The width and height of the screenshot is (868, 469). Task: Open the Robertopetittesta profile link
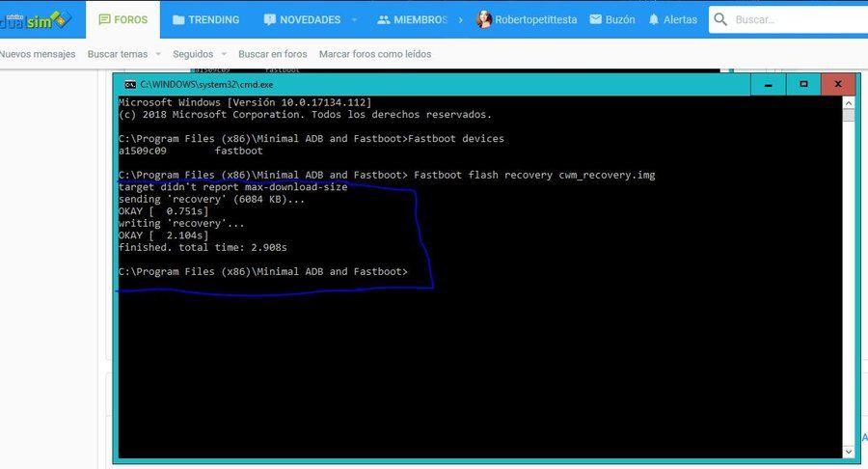click(536, 19)
